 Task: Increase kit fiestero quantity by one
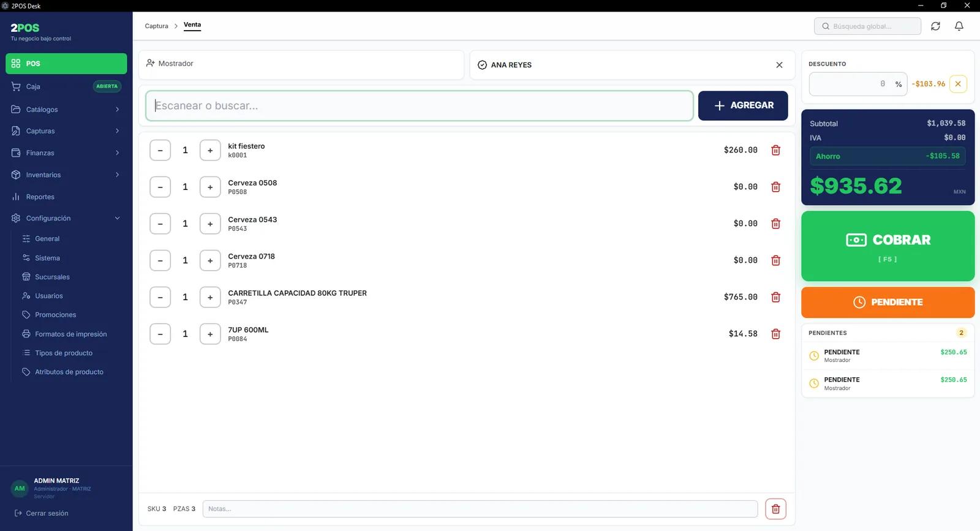click(210, 150)
